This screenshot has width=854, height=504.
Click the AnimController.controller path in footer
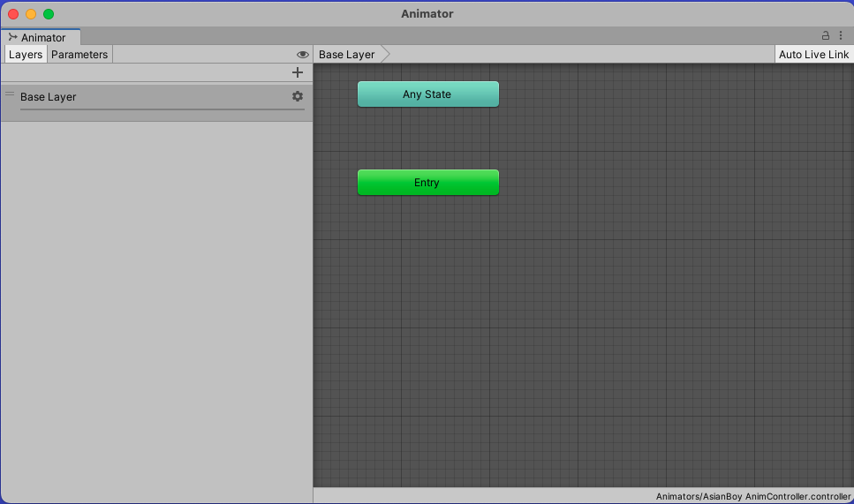click(752, 497)
